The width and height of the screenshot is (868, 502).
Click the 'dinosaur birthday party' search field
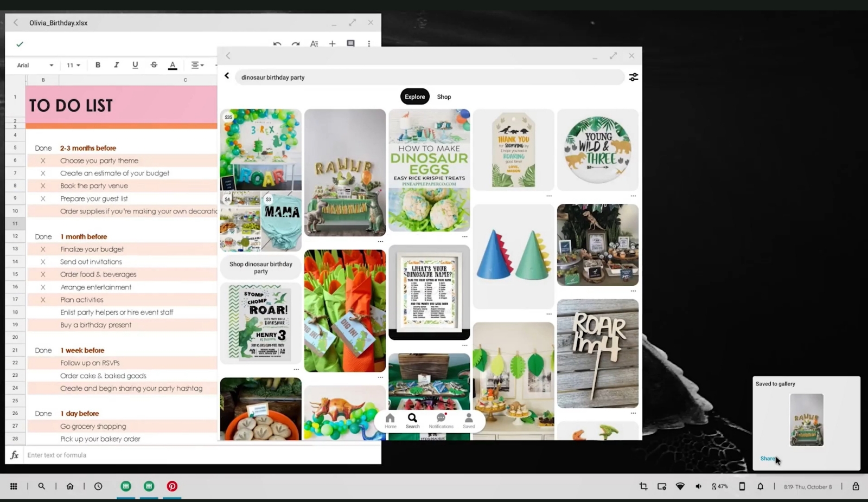429,78
